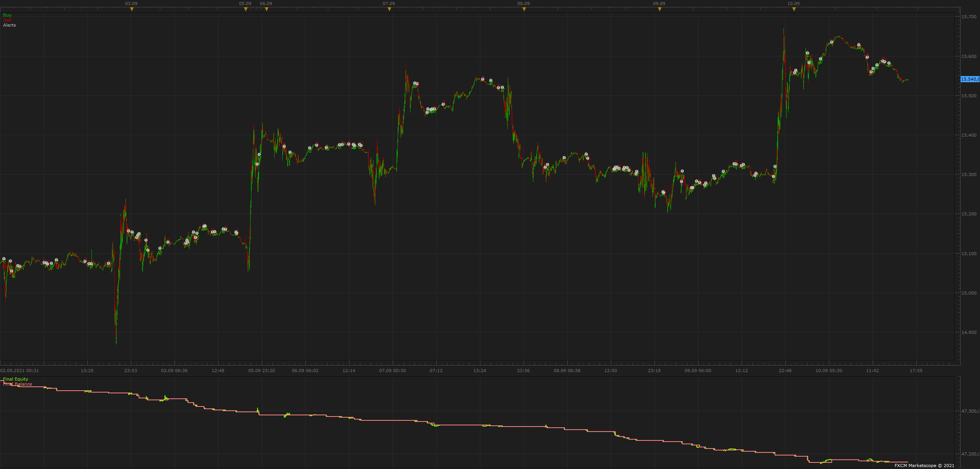Click the 11:42 time axis label

pyautogui.click(x=873, y=371)
